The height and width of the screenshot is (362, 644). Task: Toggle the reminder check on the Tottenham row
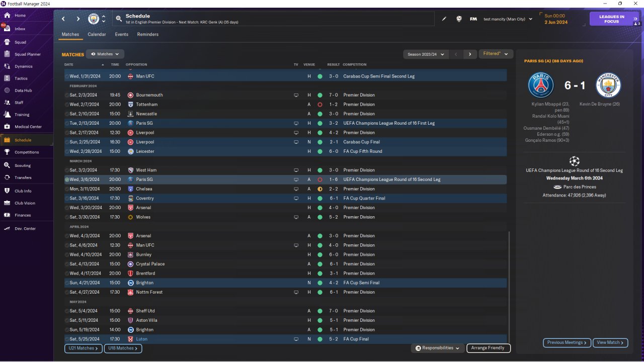[x=67, y=105]
